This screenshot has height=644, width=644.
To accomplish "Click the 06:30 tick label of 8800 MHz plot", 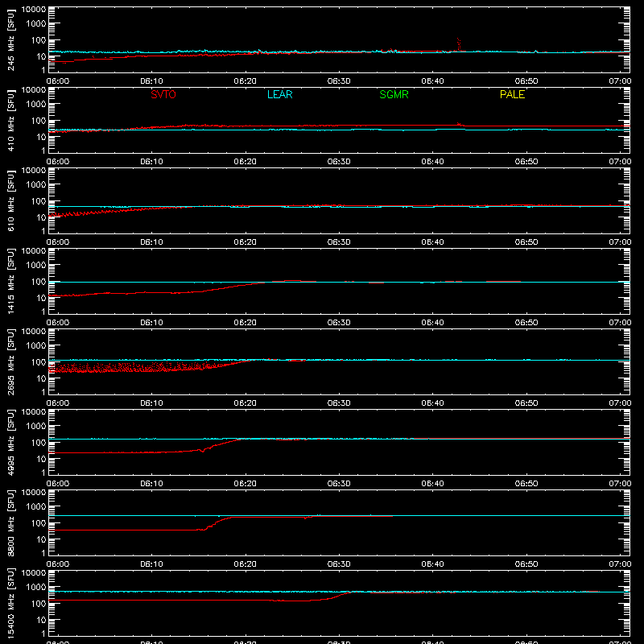I will (339, 564).
